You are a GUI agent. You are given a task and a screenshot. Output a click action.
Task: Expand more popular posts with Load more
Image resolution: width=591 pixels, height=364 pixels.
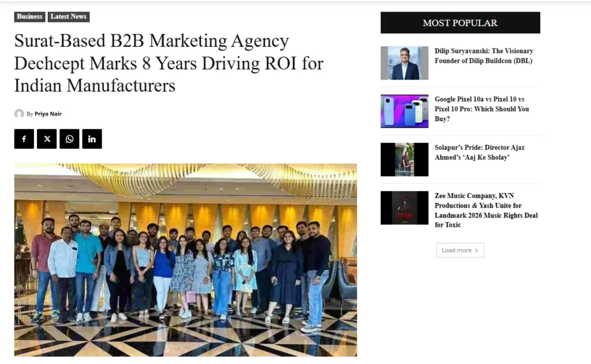coord(459,250)
